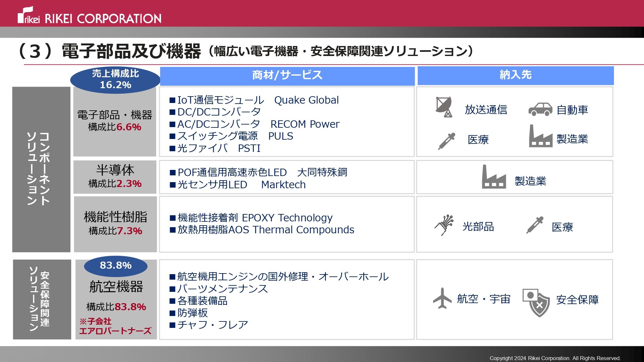Click the satellite dish icon beside 放送通信
Viewport: 644px width, 362px height.
tap(444, 107)
